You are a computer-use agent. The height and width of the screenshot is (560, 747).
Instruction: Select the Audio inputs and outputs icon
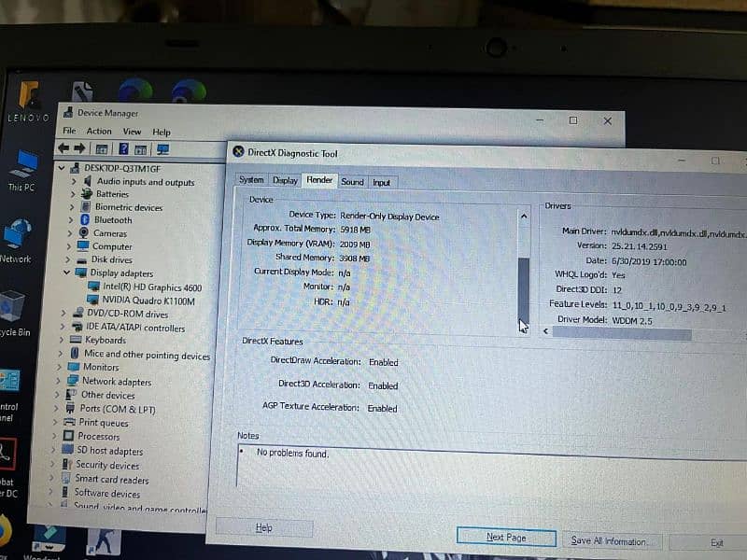(88, 181)
